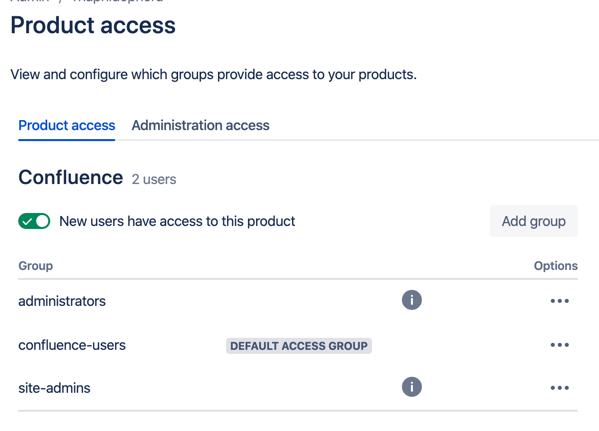The image size is (599, 431).
Task: Click the Add group button
Action: tap(533, 221)
